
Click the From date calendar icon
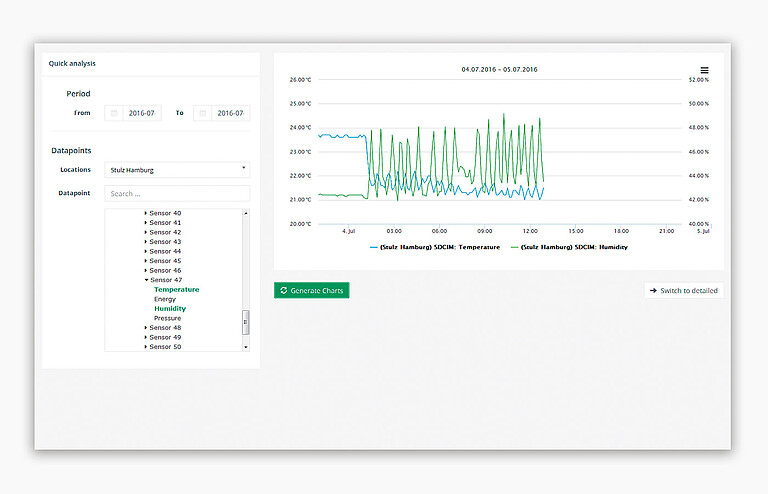click(114, 113)
